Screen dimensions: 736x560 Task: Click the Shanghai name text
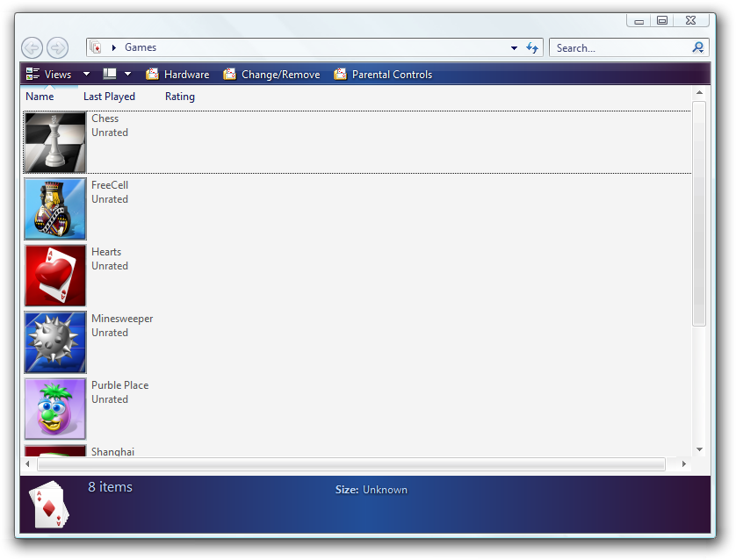click(113, 452)
